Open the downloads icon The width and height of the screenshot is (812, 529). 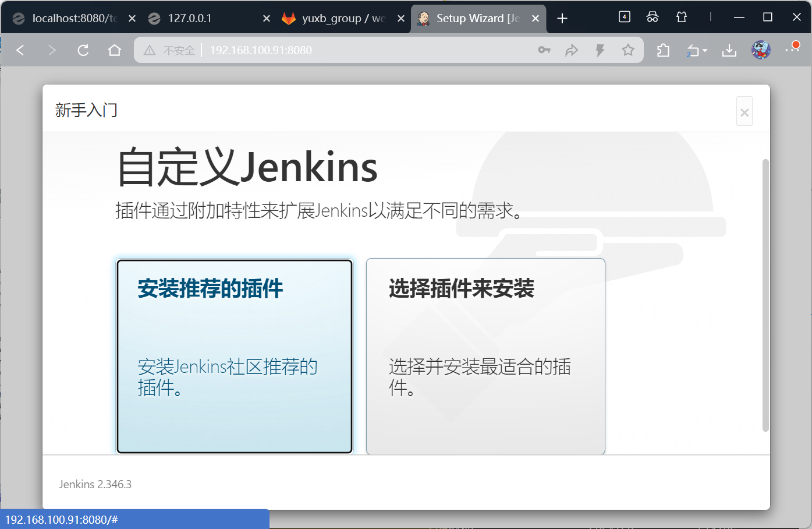[x=729, y=51]
